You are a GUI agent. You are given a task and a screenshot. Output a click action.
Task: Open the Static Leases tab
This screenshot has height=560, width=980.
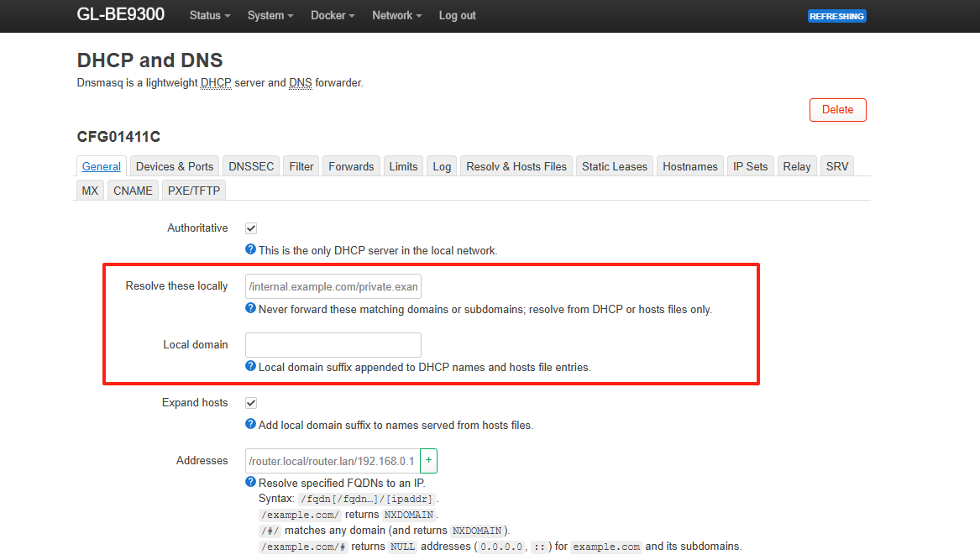[615, 166]
